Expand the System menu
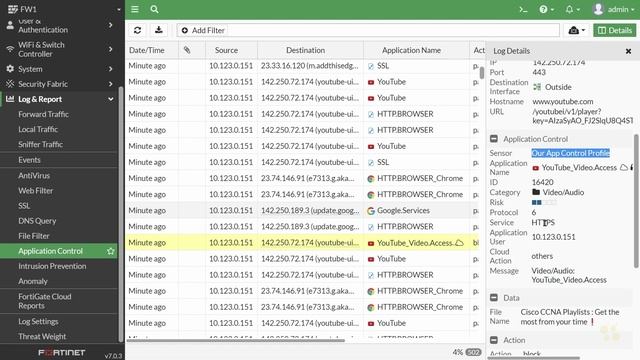640x360 pixels. pyautogui.click(x=60, y=69)
